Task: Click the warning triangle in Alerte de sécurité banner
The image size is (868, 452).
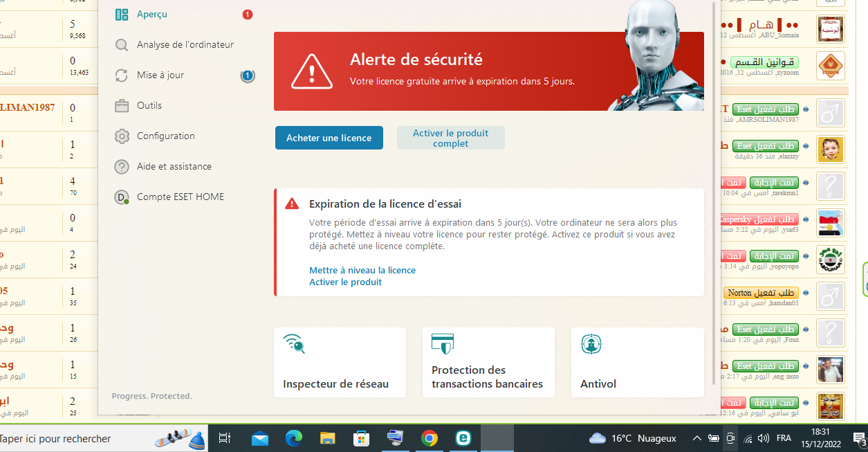Action: pos(312,71)
